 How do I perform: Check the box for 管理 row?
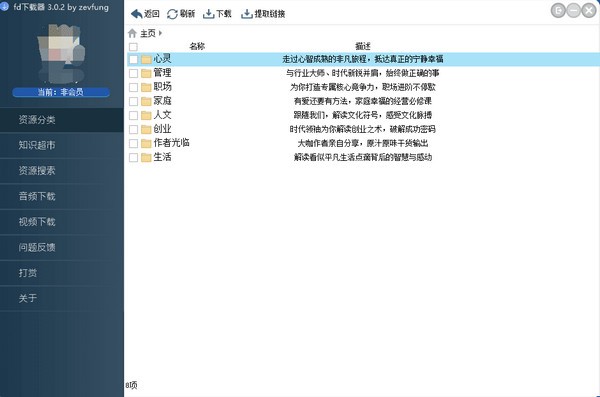(133, 73)
